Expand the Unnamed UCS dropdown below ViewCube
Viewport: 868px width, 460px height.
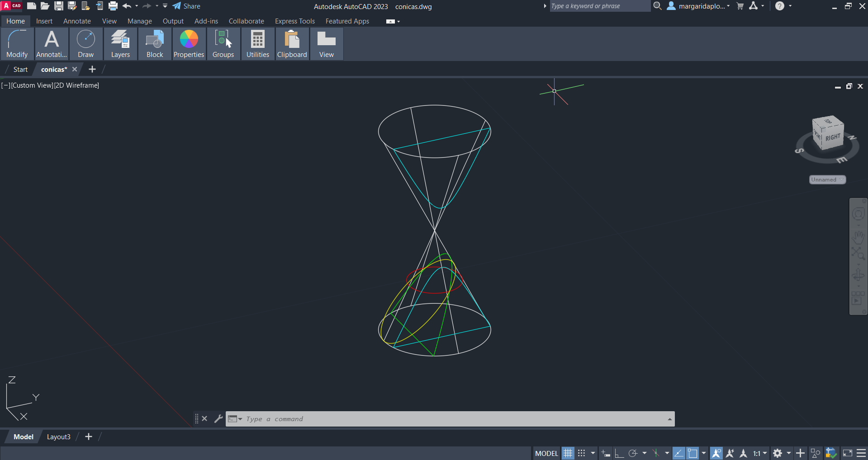(827, 180)
